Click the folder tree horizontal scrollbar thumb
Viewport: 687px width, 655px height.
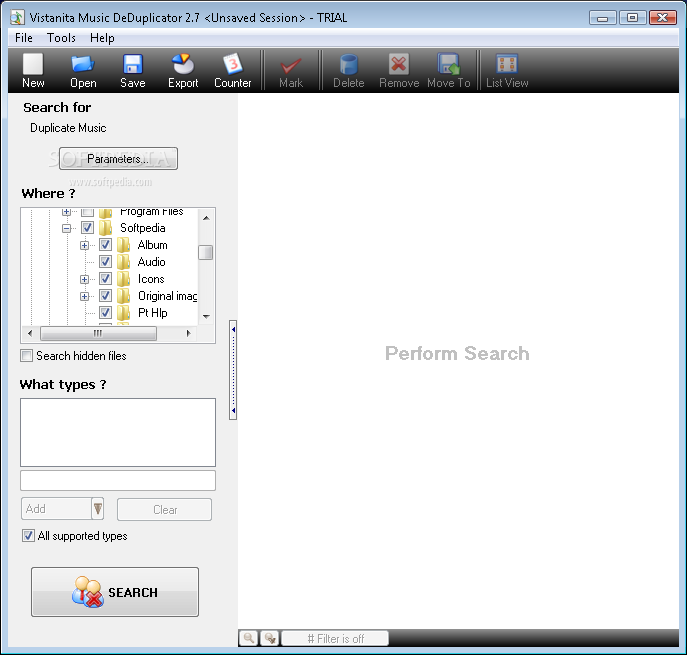98,333
